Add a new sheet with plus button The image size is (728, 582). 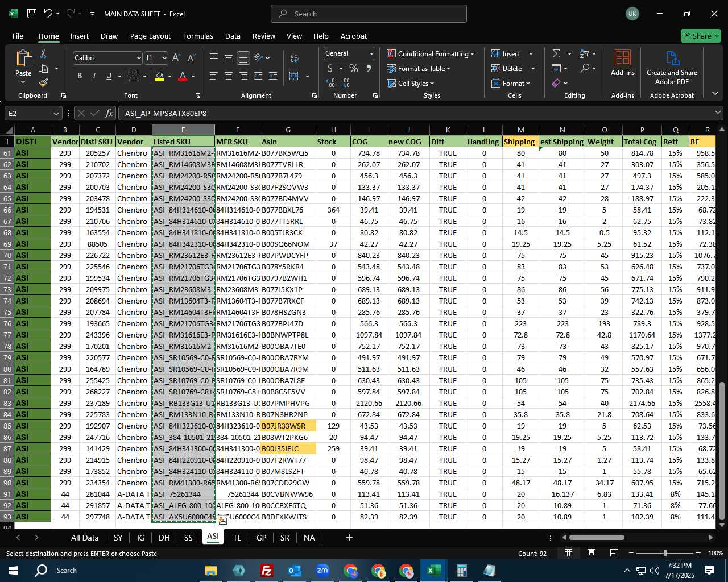coord(349,537)
